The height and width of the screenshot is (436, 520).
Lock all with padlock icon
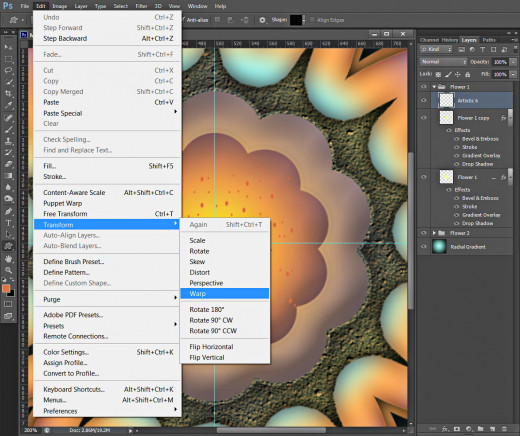tap(467, 74)
